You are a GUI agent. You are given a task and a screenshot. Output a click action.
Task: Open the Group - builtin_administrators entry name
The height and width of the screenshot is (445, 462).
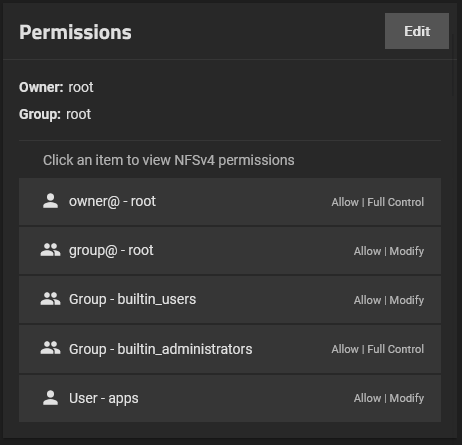pos(161,349)
